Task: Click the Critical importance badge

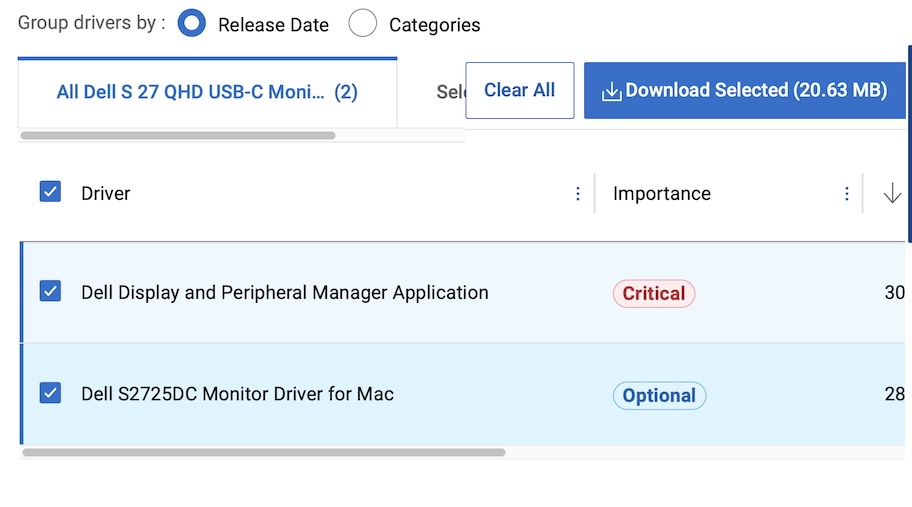Action: tap(654, 294)
